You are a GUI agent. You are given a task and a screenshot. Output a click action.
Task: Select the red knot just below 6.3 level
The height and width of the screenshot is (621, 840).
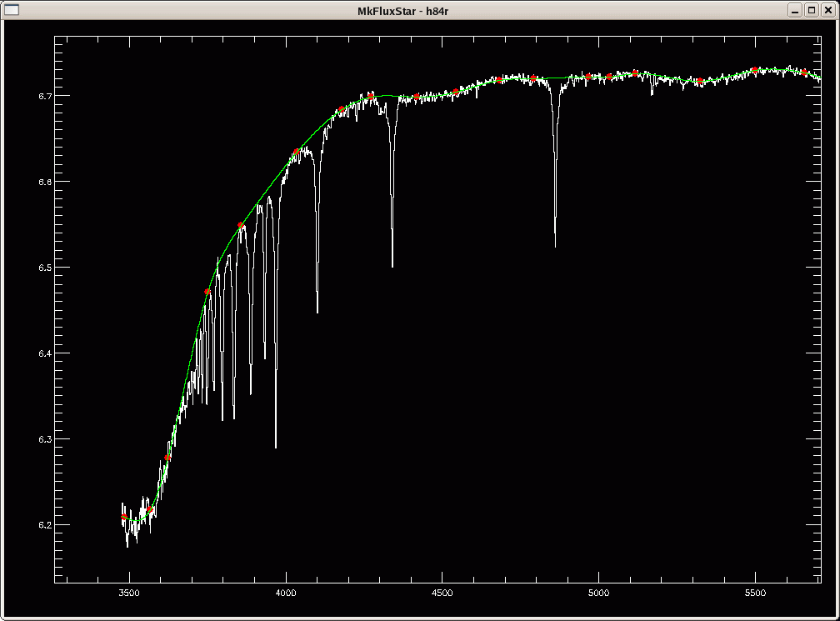[x=167, y=457]
